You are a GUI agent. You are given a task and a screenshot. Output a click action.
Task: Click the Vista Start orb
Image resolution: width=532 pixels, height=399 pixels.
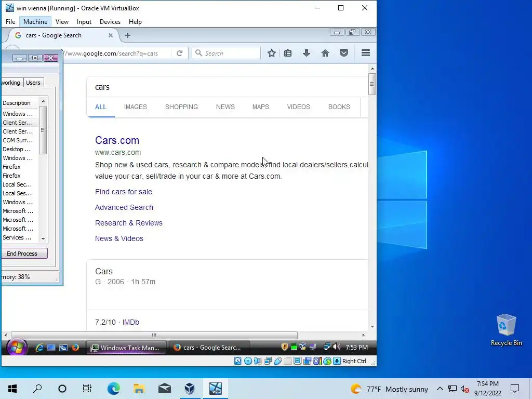pos(17,347)
